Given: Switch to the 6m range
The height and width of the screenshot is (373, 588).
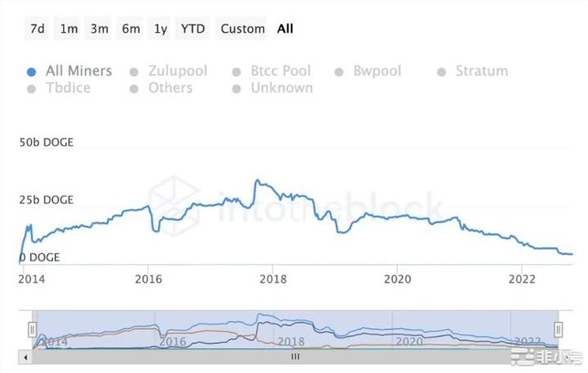Looking at the screenshot, I should pos(131,29).
